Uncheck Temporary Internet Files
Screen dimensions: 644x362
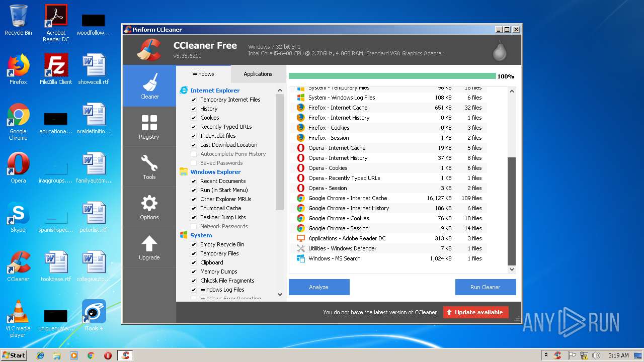pos(194,100)
